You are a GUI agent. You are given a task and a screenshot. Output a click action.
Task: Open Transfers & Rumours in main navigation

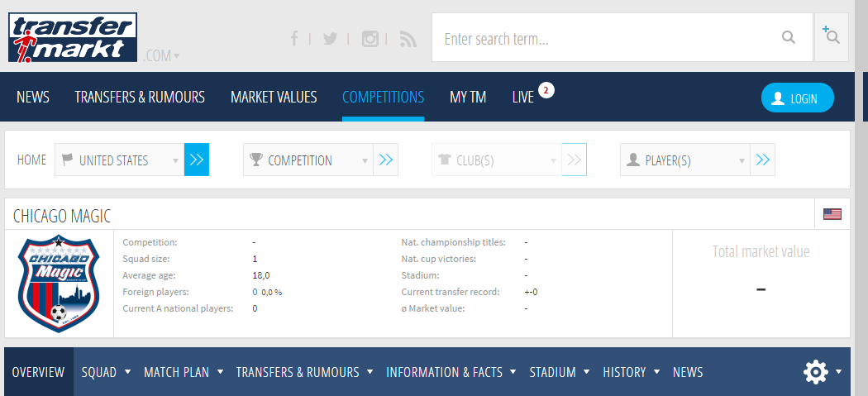(140, 97)
